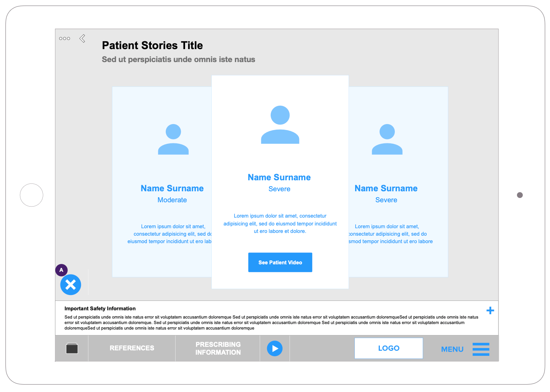Click the blue X close circle
This screenshot has width=550, height=392.
point(71,285)
